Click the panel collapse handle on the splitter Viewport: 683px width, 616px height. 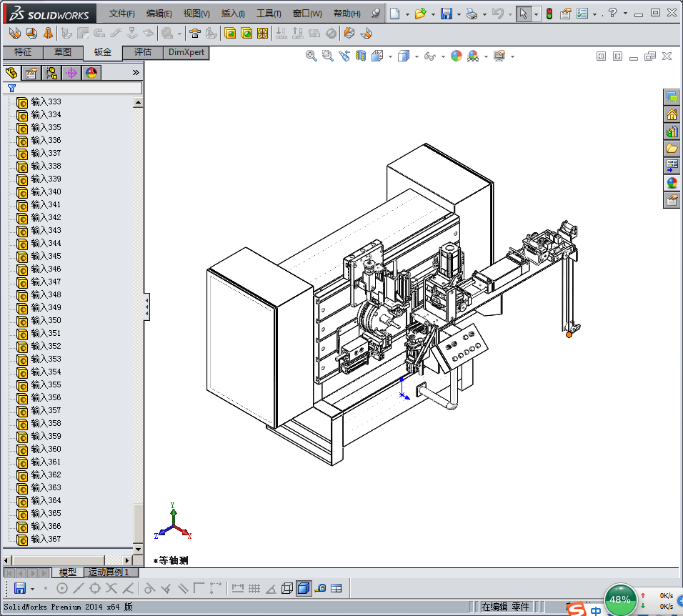coord(146,307)
